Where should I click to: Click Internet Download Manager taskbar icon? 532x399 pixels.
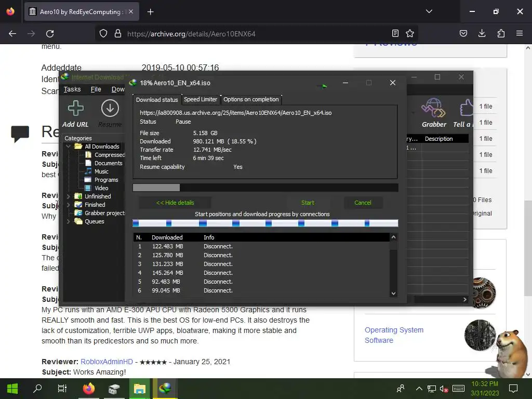(165, 389)
